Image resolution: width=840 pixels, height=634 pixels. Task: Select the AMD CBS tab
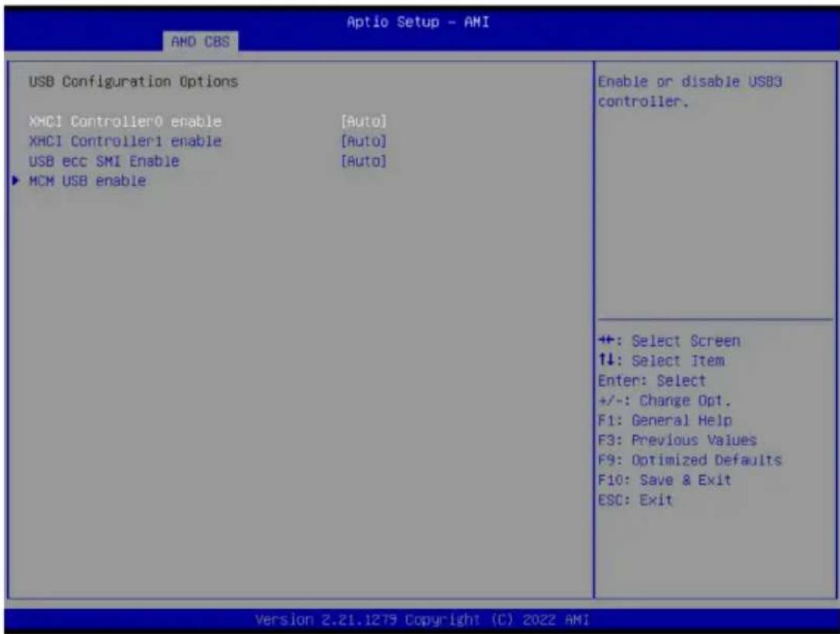click(201, 41)
